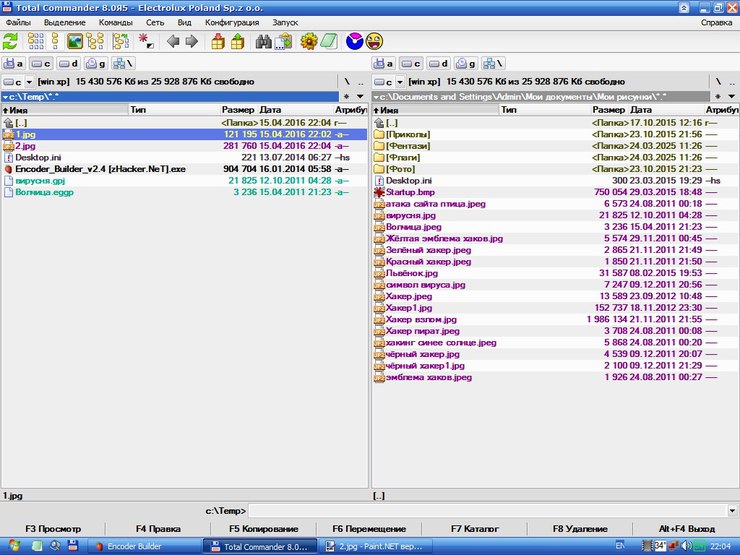
Task: Open network neighborhood button in right panel
Action: point(493,63)
